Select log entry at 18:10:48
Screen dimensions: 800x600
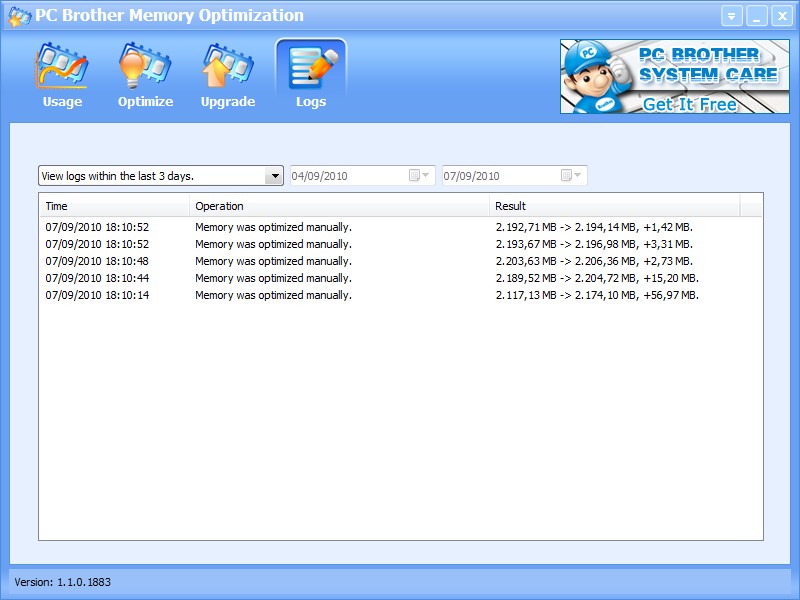(x=401, y=261)
